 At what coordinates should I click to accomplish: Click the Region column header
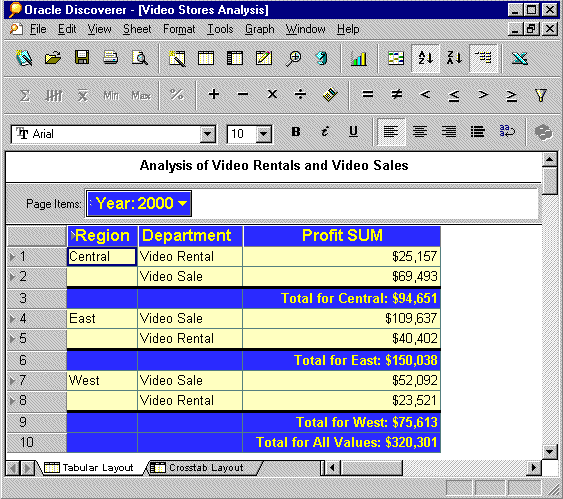(102, 236)
